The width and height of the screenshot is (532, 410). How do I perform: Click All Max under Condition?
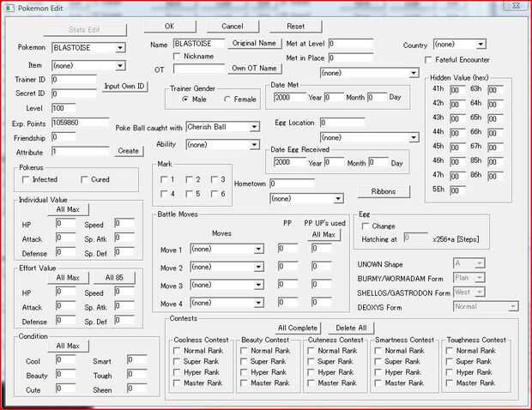point(68,346)
